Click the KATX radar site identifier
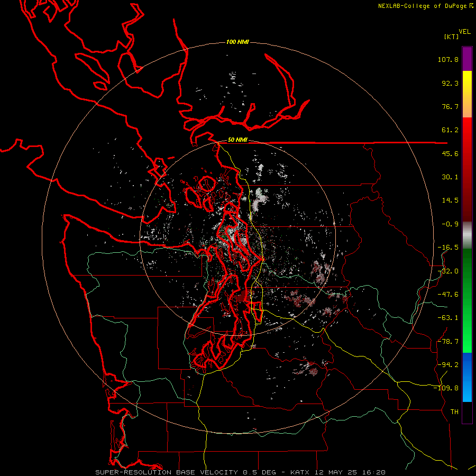 [300, 472]
